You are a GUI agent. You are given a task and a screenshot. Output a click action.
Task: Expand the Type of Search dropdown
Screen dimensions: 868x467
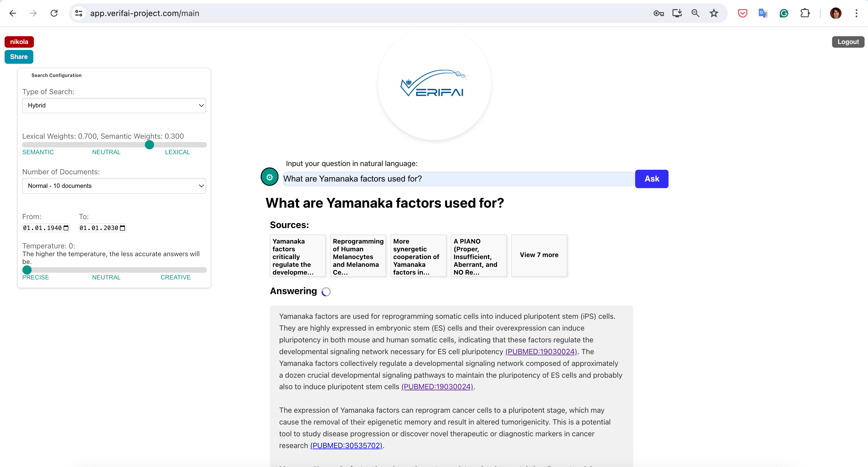[x=114, y=105]
